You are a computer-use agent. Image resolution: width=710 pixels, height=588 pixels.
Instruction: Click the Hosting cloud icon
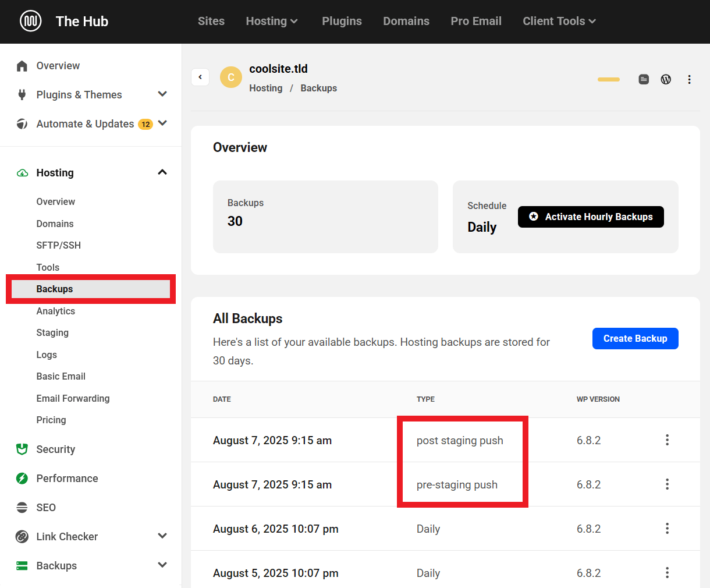coord(22,173)
